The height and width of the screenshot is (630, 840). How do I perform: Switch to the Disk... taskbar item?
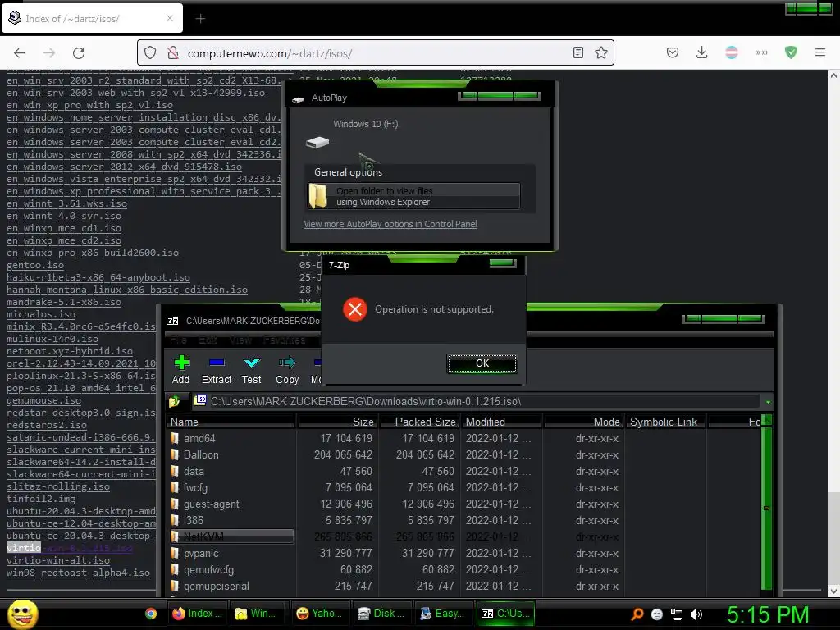[x=382, y=614]
